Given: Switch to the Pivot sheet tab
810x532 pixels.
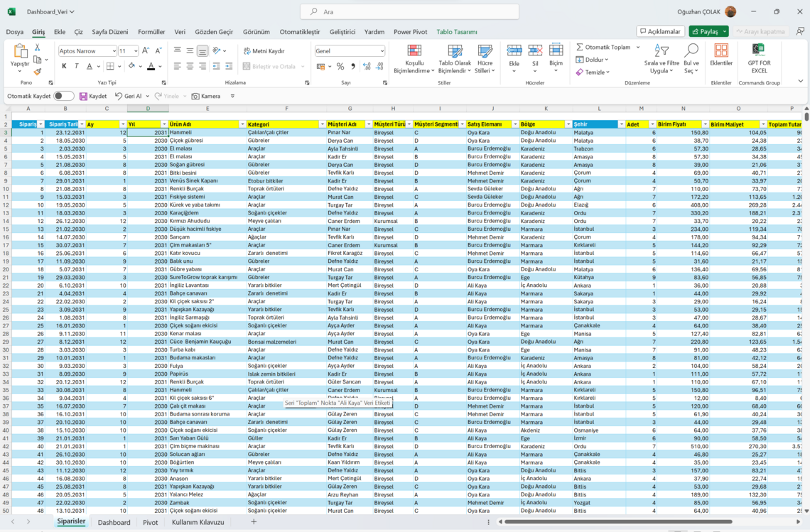Looking at the screenshot, I should (x=151, y=522).
